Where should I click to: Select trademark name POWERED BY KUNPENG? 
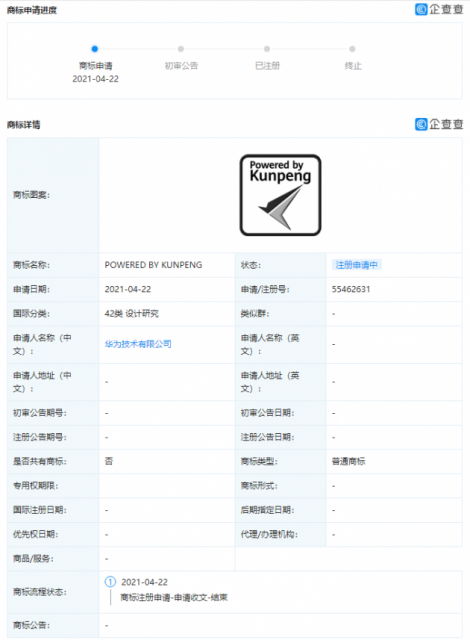click(x=153, y=265)
